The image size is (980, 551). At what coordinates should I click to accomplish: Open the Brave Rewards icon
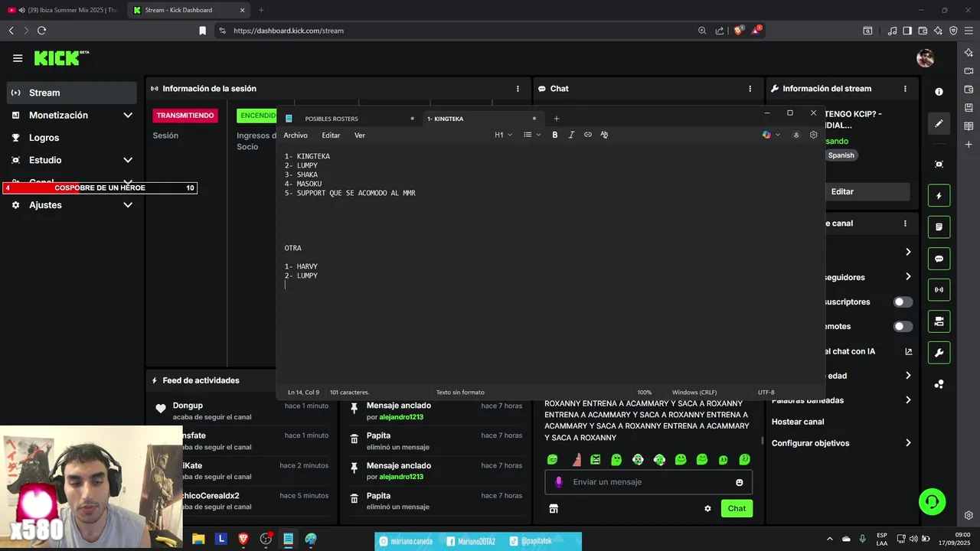pos(756,31)
